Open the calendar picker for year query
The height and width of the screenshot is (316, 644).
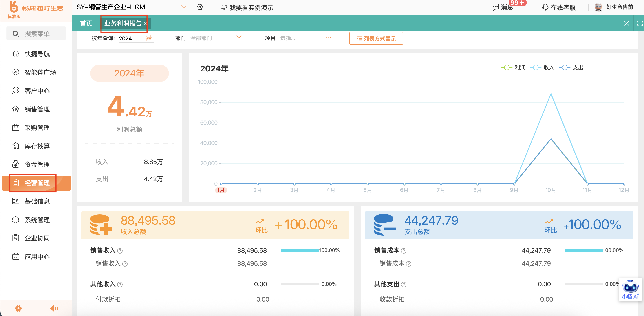(149, 38)
